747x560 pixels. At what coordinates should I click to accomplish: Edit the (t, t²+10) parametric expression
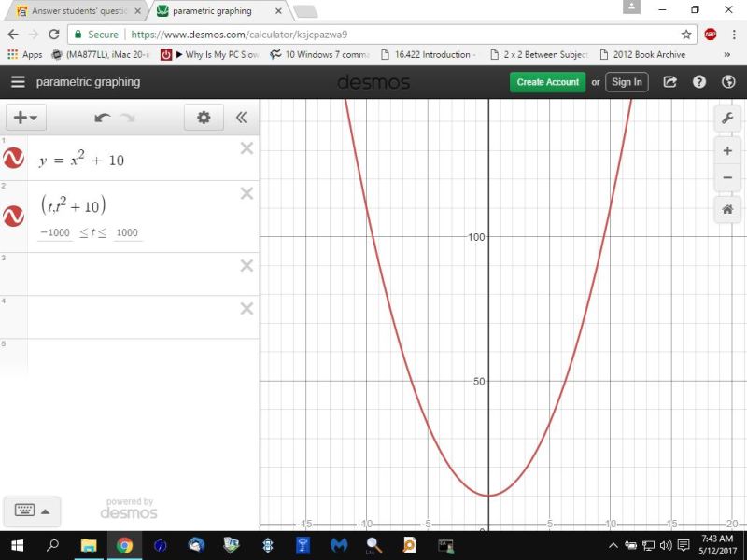click(x=74, y=204)
